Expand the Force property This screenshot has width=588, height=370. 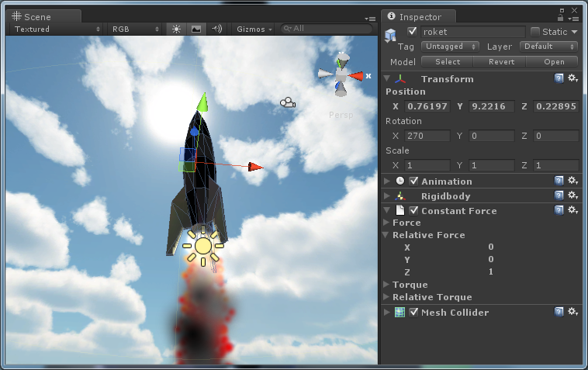coord(386,223)
